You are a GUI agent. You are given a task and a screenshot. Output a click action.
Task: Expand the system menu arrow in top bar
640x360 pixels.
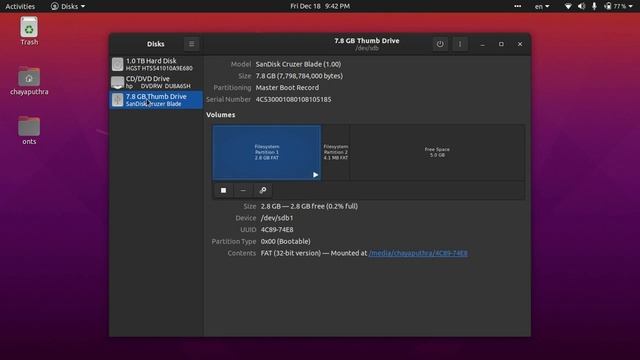631,7
